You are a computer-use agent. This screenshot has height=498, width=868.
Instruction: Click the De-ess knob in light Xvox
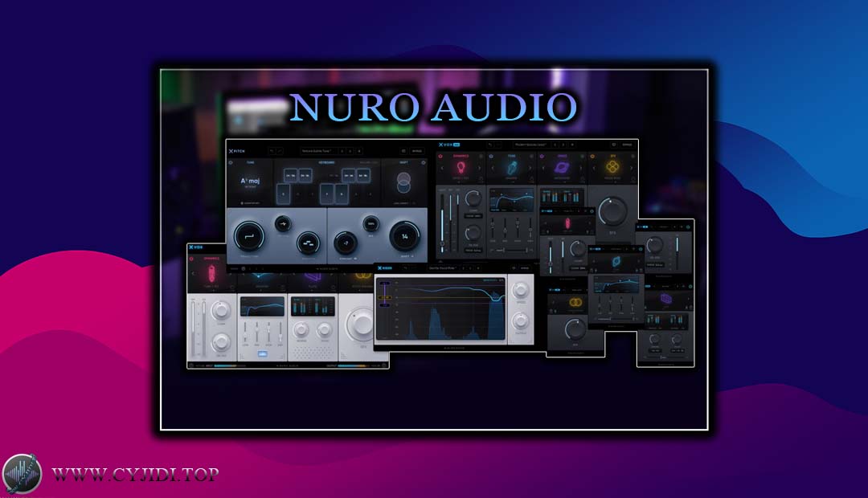coord(222,342)
